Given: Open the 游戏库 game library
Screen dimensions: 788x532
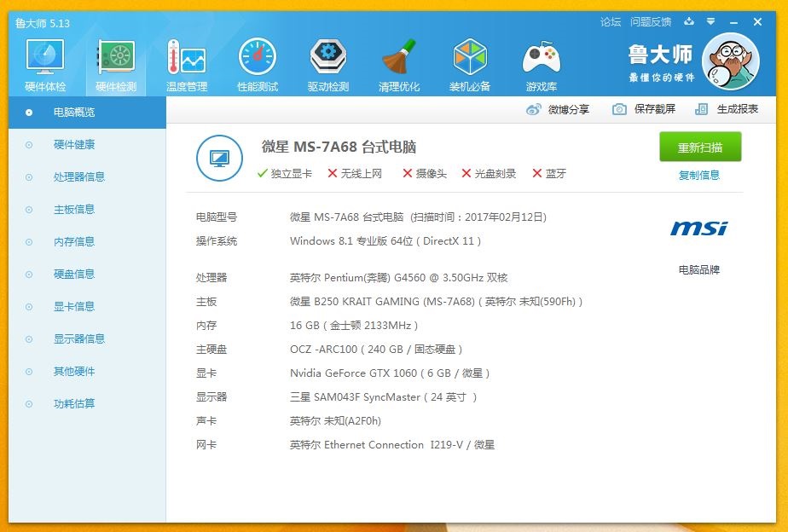Looking at the screenshot, I should point(542,61).
